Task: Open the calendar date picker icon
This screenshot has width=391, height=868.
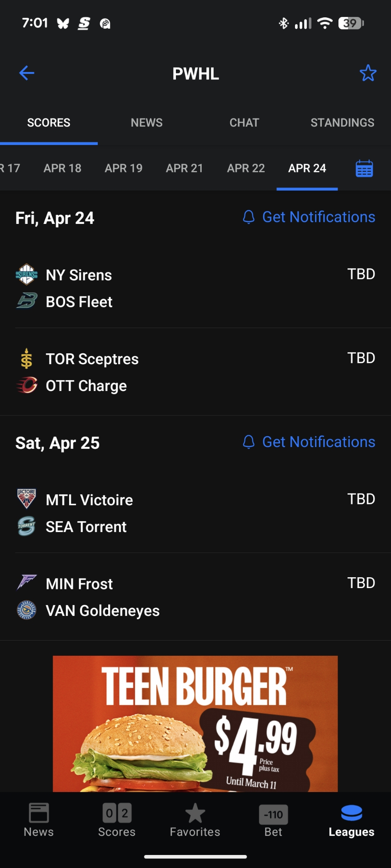Action: click(364, 168)
